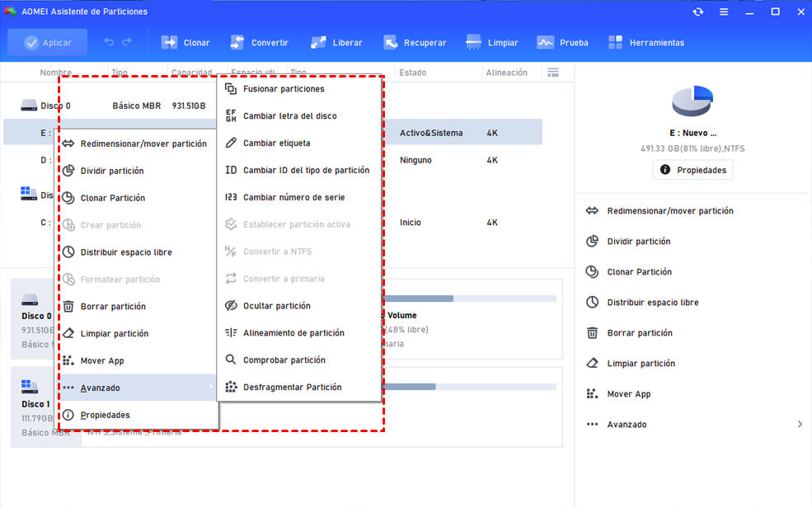
Task: Expand Avanzado chevron in right panel
Action: (800, 424)
